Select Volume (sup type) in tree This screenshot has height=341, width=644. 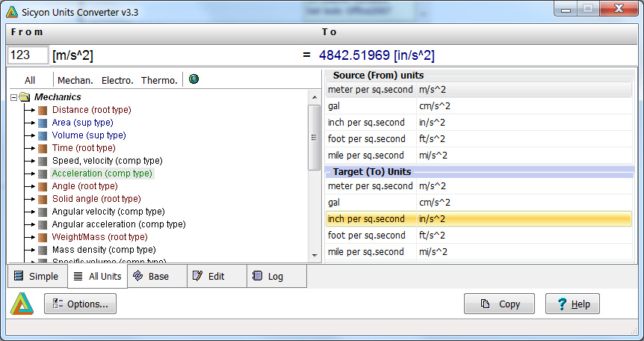89,135
